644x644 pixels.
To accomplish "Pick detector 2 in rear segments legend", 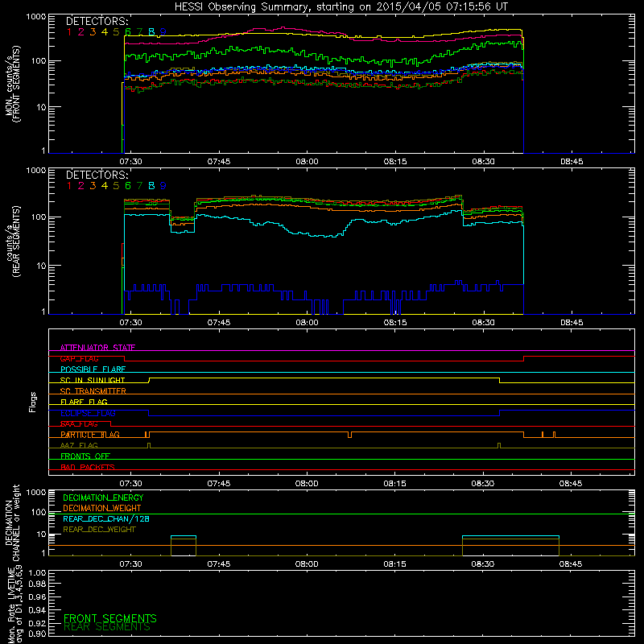I will [x=81, y=186].
